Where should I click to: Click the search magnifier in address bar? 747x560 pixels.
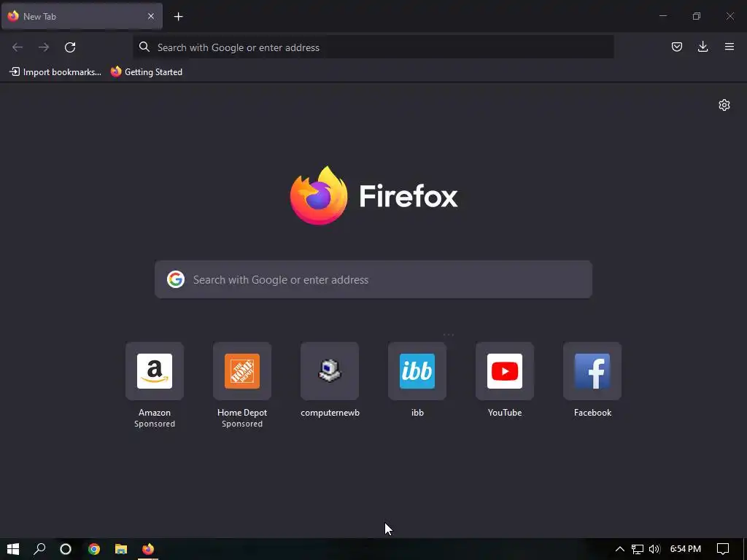click(144, 47)
